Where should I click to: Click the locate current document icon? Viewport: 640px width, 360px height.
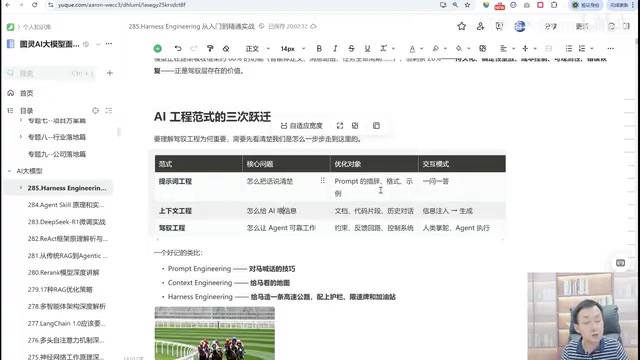click(96, 111)
